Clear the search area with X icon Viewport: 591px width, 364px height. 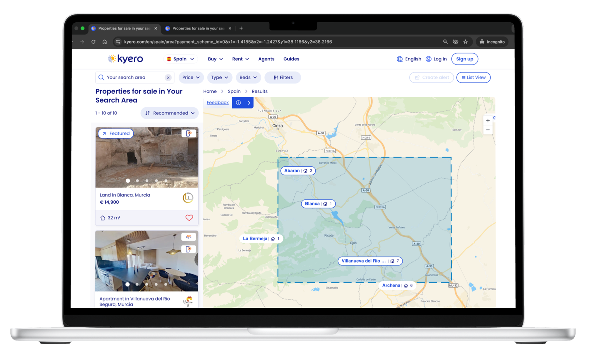168,77
